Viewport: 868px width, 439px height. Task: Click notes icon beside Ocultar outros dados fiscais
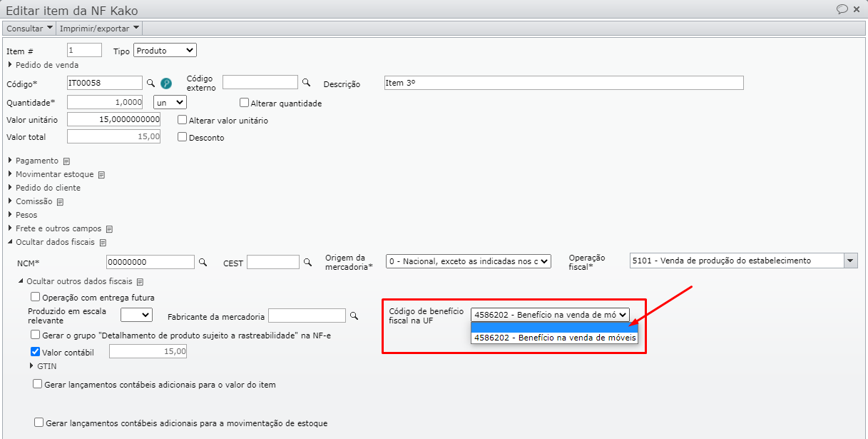140,281
